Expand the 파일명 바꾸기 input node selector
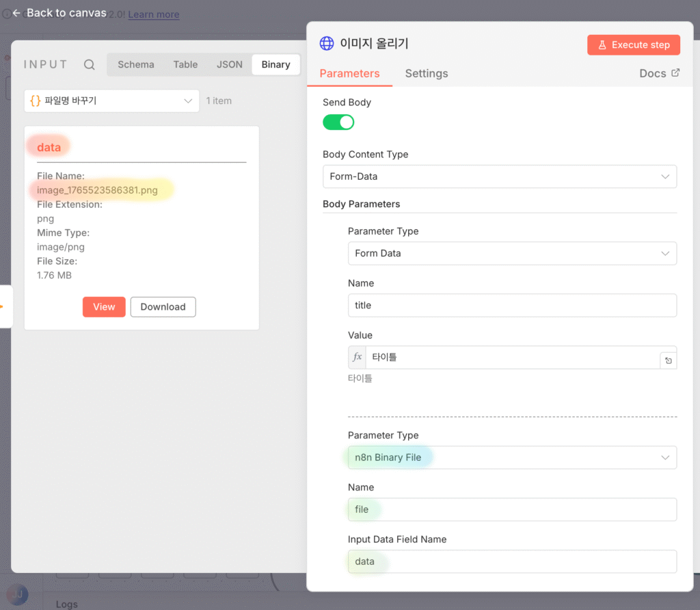Screen dimensions: 700x610 coord(111,101)
